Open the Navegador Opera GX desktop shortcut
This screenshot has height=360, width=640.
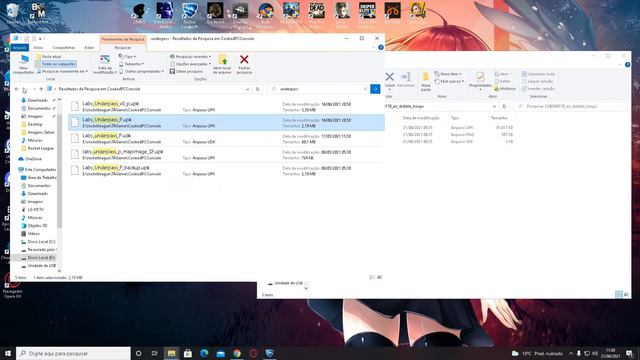[12, 285]
